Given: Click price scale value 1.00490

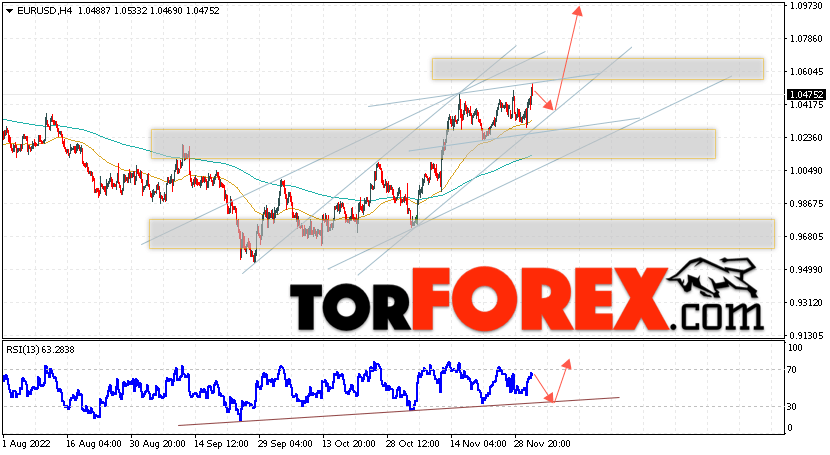Looking at the screenshot, I should point(806,170).
